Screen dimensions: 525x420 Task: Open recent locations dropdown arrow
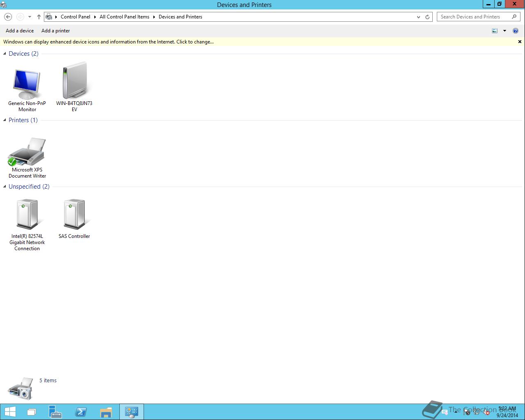click(30, 17)
